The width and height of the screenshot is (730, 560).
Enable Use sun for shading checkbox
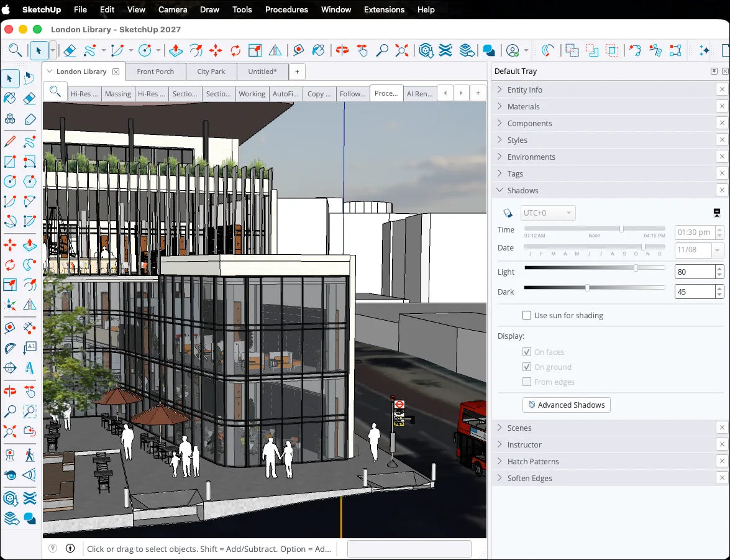point(527,315)
